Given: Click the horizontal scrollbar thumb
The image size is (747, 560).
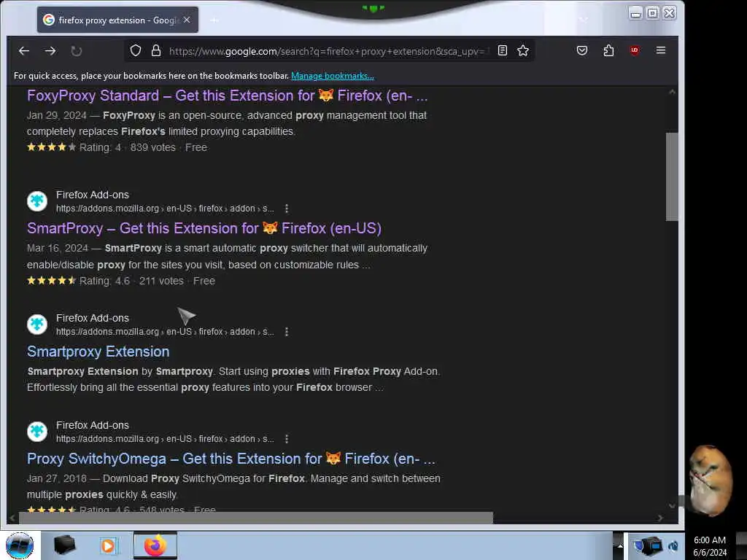Looking at the screenshot, I should coord(256,518).
